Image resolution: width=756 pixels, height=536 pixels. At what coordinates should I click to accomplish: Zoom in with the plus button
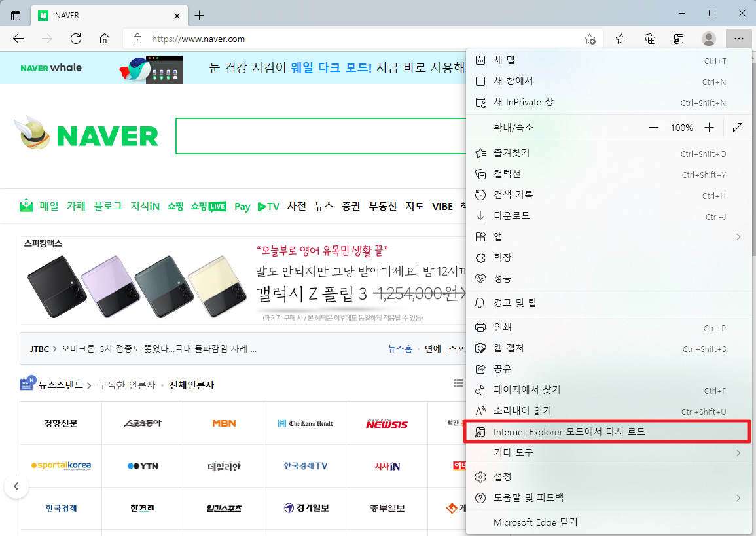[x=709, y=128]
